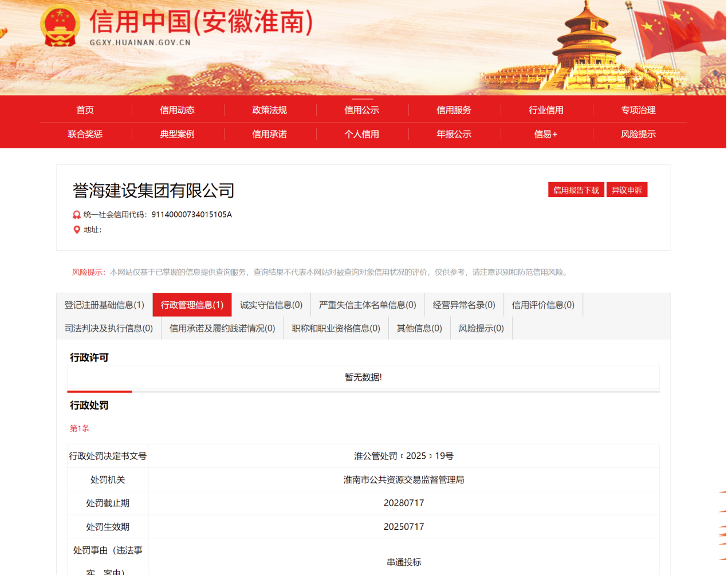The image size is (728, 575).
Task: Click the 风险提示 disclaimer text below company card
Action: pyautogui.click(x=321, y=272)
